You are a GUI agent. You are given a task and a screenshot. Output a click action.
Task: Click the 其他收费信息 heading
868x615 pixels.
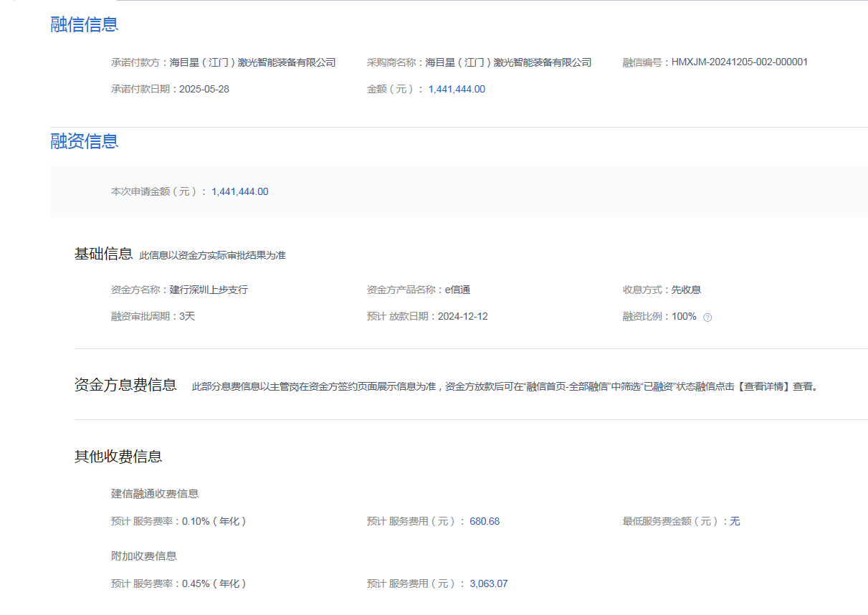(118, 457)
